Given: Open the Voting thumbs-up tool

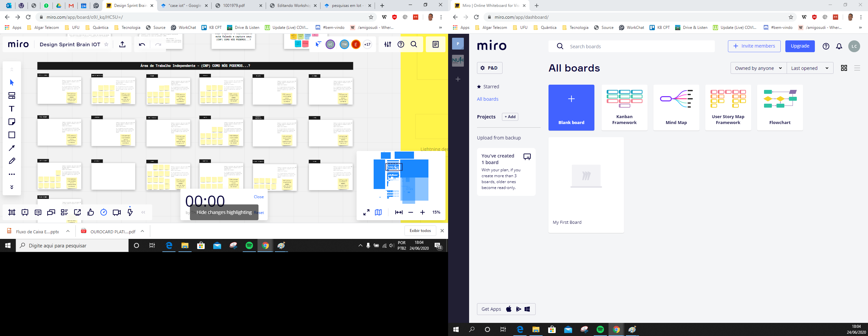Looking at the screenshot, I should 91,212.
